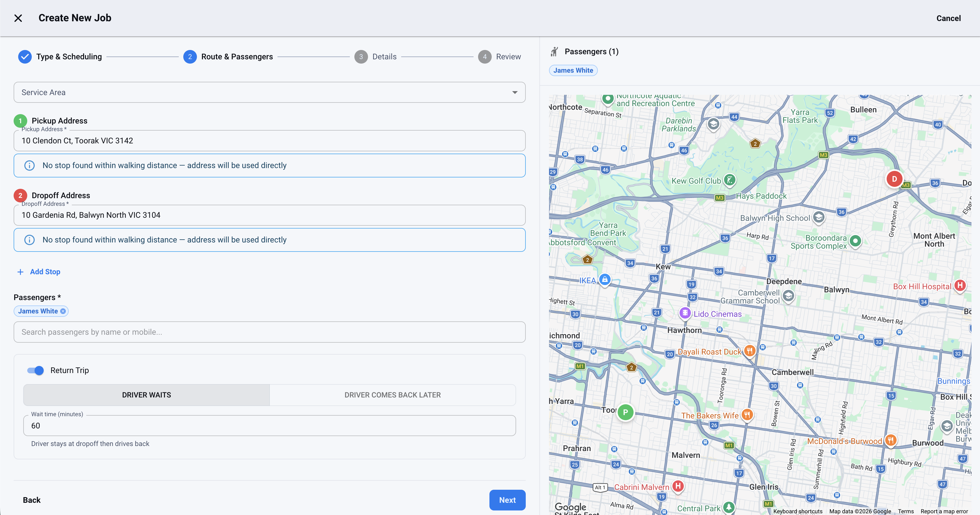The width and height of the screenshot is (980, 515).
Task: Click The Bakers Wife restaurant pin
Action: [747, 414]
